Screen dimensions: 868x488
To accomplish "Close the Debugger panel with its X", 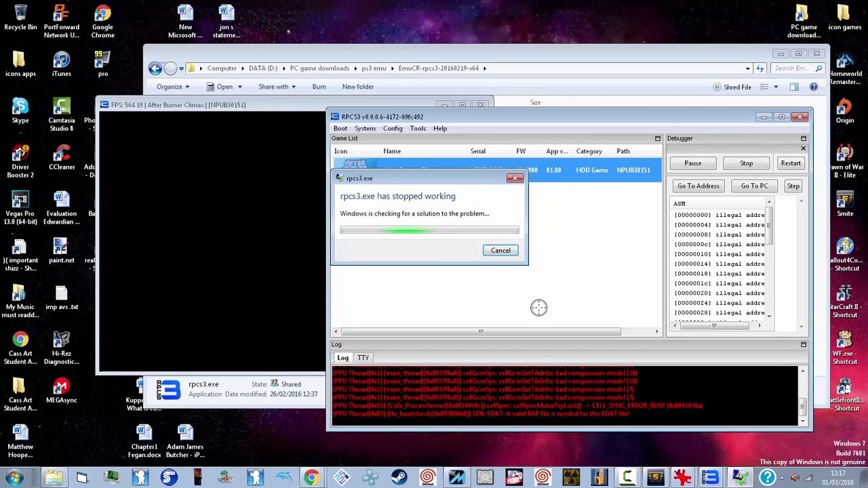I will (x=804, y=148).
